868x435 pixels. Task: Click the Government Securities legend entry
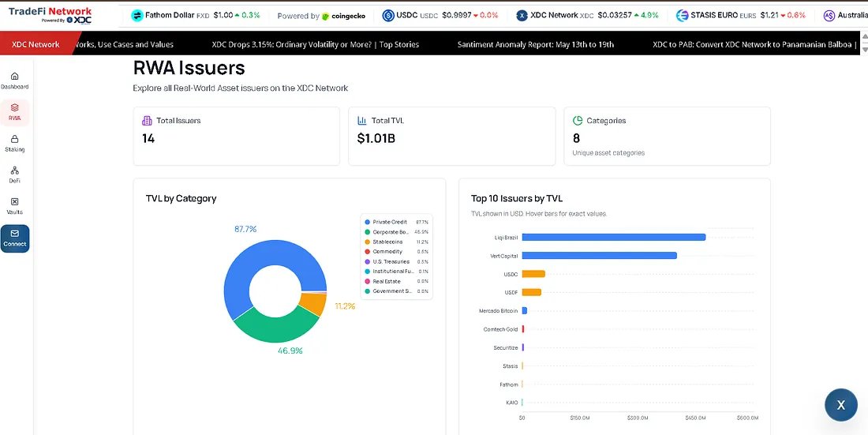396,291
